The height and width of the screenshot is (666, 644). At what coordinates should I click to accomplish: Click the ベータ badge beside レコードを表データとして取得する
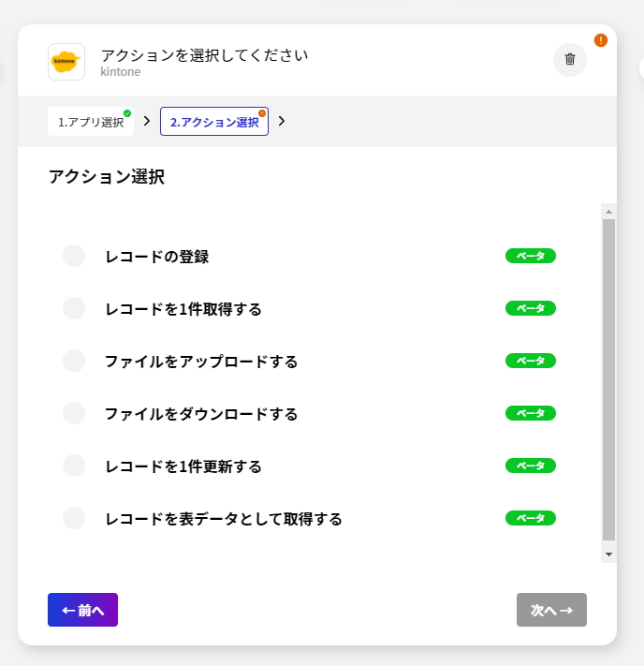pos(531,518)
